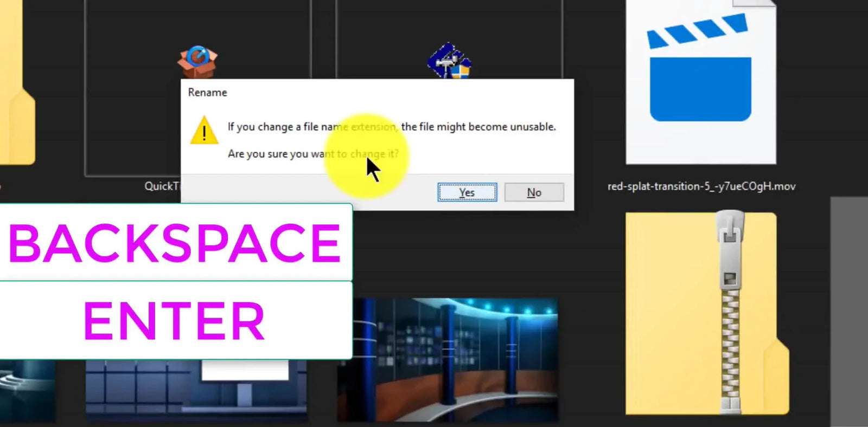Viewport: 868px width, 427px height.
Task: Click the partial QuickT file label
Action: pos(162,186)
